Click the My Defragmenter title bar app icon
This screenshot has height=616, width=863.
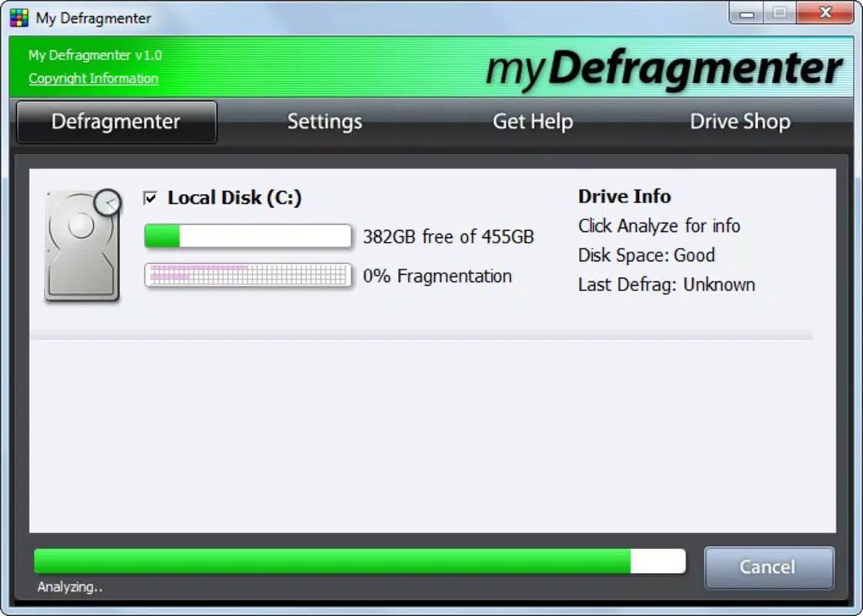(18, 18)
